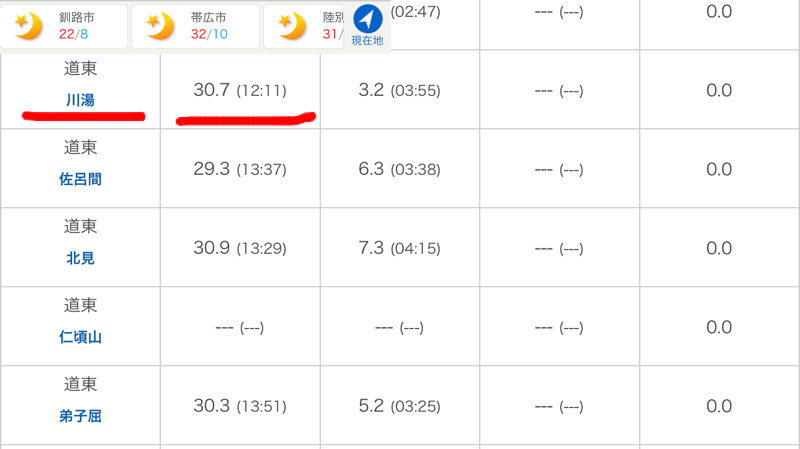Open the 佐呂間 station link
The image size is (800, 449).
(80, 179)
